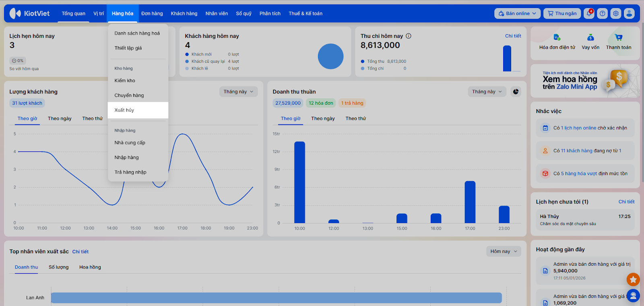Open the Nhân viên menu

coord(217,13)
